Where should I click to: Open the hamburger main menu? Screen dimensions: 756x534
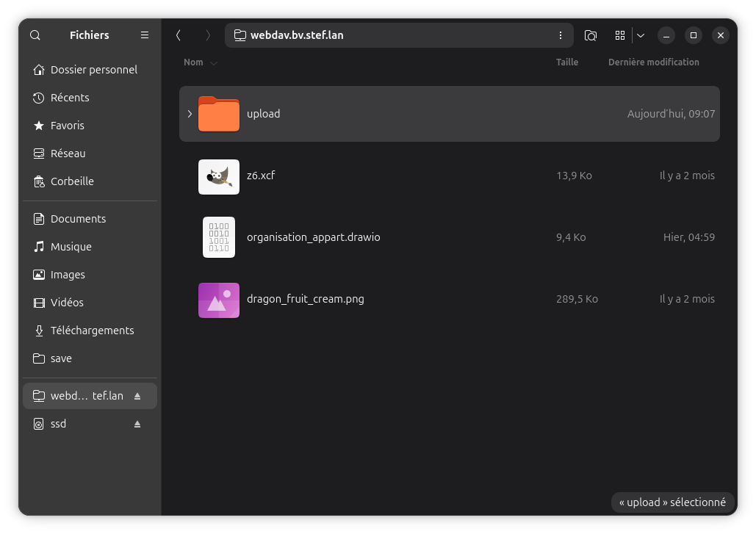click(145, 35)
